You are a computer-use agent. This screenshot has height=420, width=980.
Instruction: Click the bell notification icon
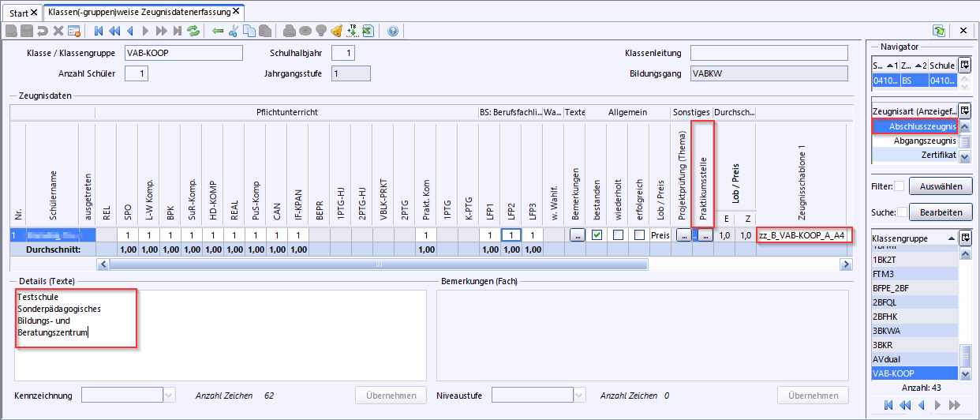(336, 31)
